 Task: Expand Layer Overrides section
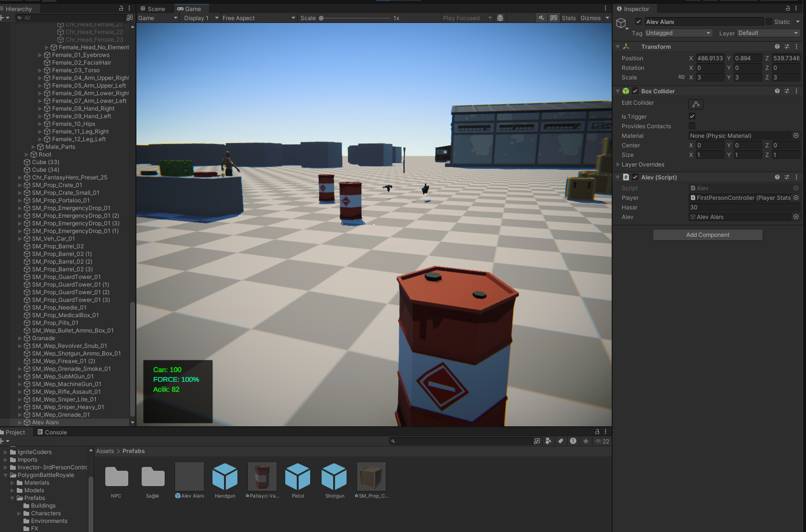click(x=618, y=165)
